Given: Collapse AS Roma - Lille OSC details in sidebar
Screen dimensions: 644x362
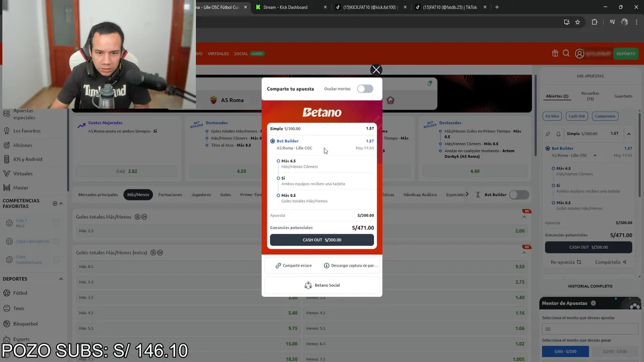Looking at the screenshot, I should click(595, 155).
